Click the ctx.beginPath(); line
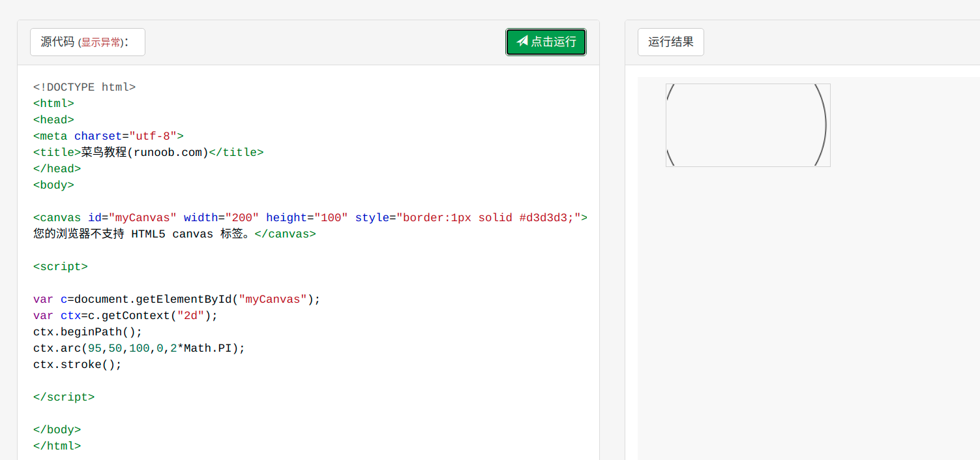Image resolution: width=980 pixels, height=460 pixels. pyautogui.click(x=87, y=332)
